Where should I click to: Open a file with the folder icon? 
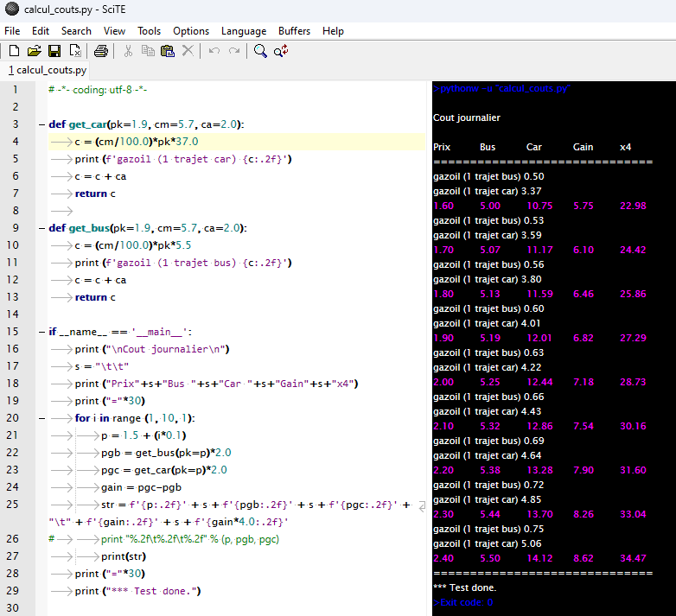point(34,51)
